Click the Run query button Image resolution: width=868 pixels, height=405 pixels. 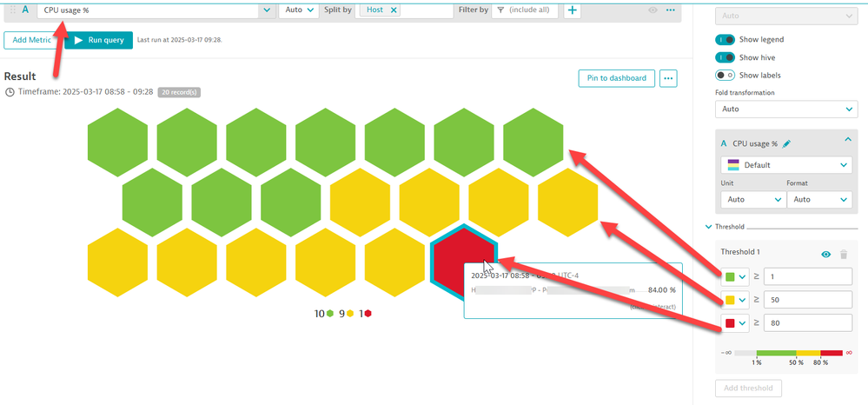pos(98,40)
